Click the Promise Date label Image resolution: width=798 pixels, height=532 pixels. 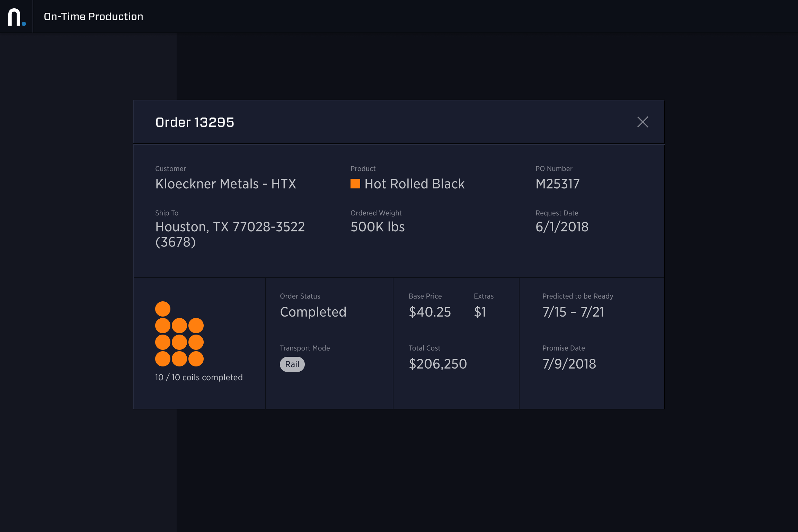coord(564,348)
